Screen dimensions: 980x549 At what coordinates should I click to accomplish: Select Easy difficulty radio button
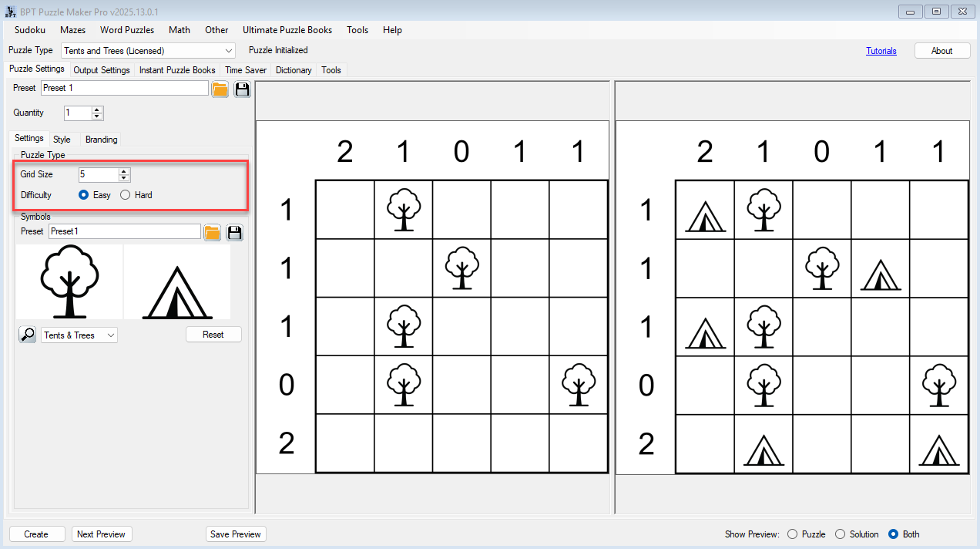click(84, 195)
